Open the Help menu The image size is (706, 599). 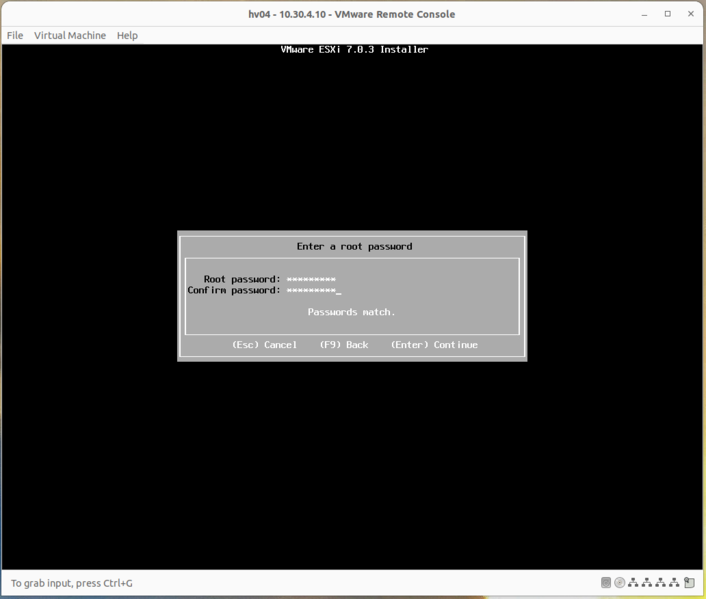pos(127,36)
